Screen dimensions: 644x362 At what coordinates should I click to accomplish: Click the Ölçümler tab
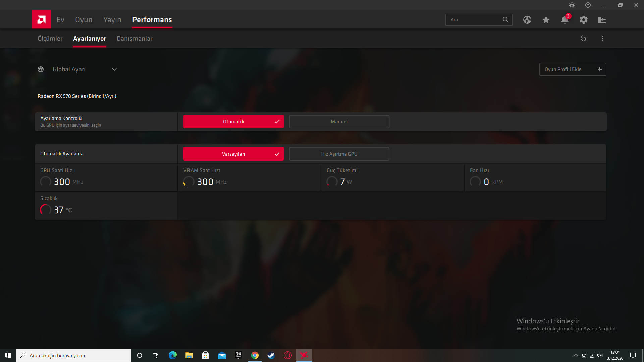point(49,39)
